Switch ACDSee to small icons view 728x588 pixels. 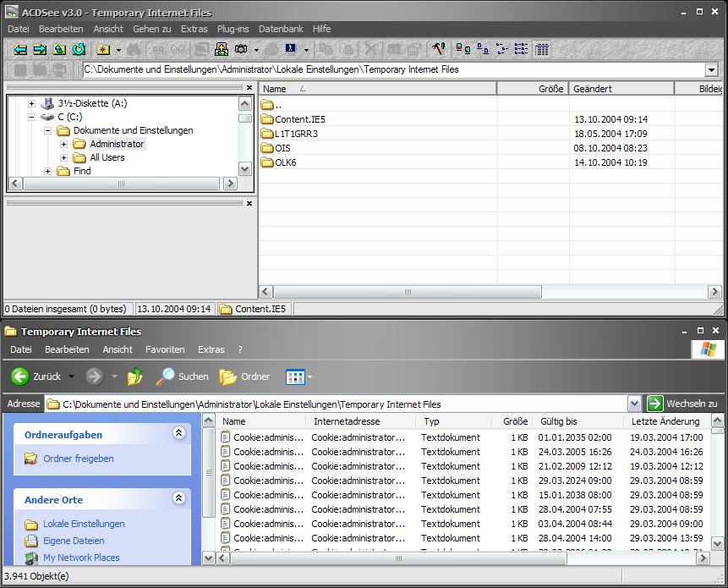(x=483, y=49)
